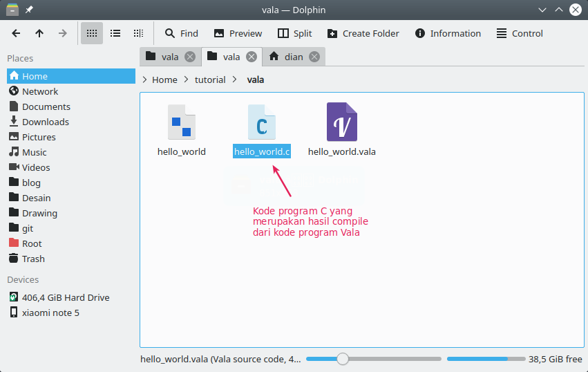This screenshot has height=372, width=588.
Task: Select the hello_world.vala file icon
Action: pos(341,122)
